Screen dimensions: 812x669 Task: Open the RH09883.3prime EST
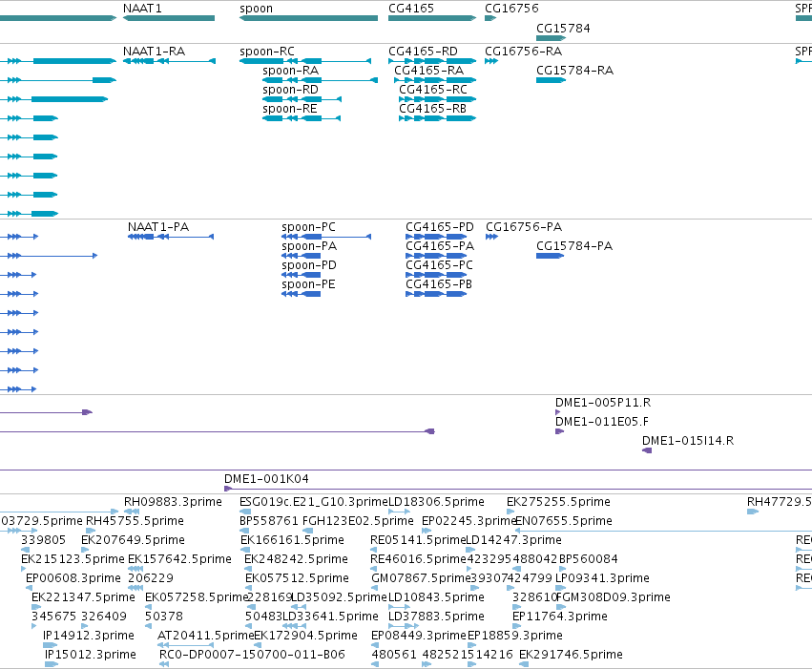point(132,512)
